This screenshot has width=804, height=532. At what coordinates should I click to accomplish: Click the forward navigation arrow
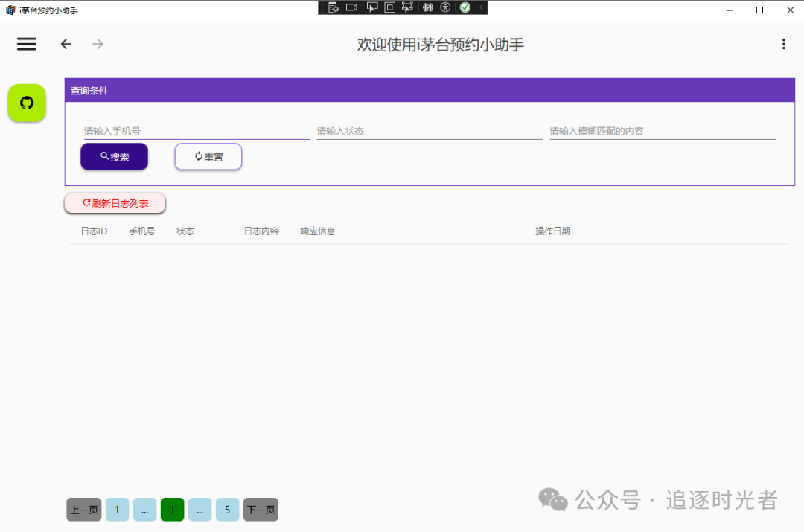tap(98, 44)
